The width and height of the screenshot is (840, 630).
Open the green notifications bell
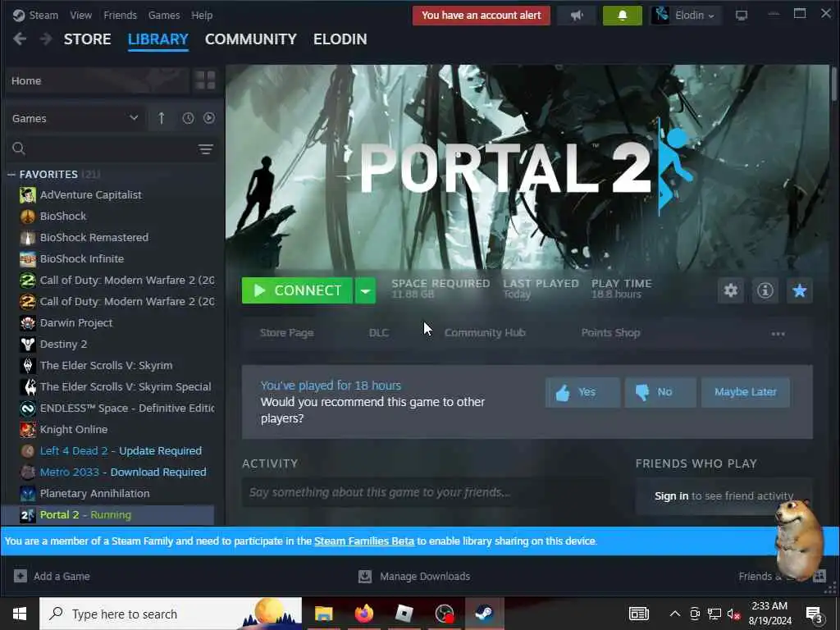pos(623,16)
